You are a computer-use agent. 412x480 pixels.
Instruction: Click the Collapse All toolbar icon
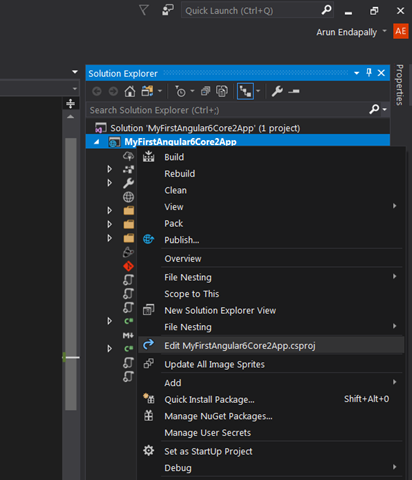point(205,91)
